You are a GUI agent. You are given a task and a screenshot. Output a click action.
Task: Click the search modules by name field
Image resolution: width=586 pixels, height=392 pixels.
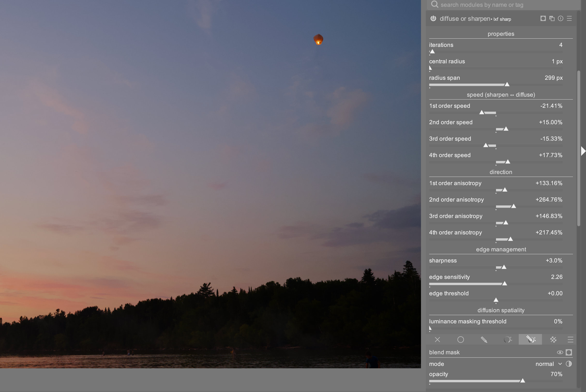tap(503, 5)
